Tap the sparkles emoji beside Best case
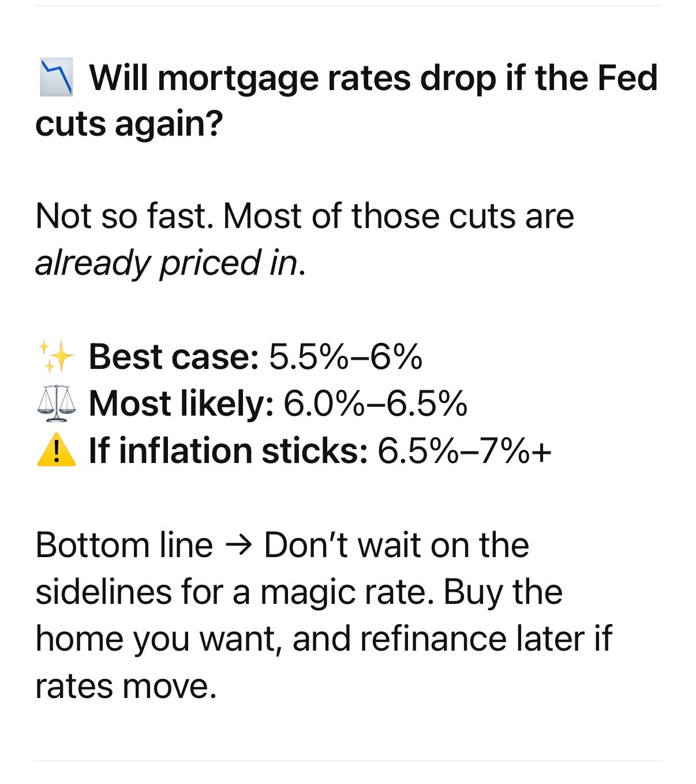 point(56,356)
